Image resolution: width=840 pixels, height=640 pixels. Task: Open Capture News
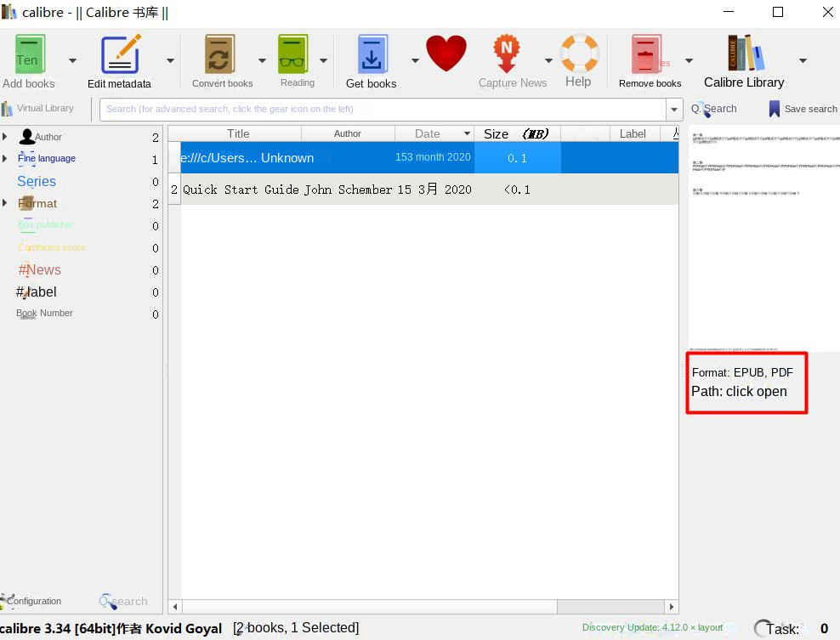click(x=507, y=53)
